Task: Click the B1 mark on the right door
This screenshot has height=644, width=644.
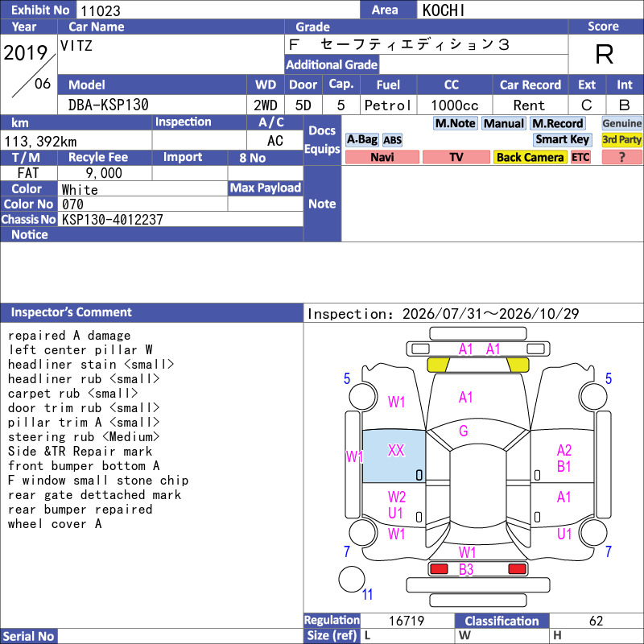Action: (563, 467)
